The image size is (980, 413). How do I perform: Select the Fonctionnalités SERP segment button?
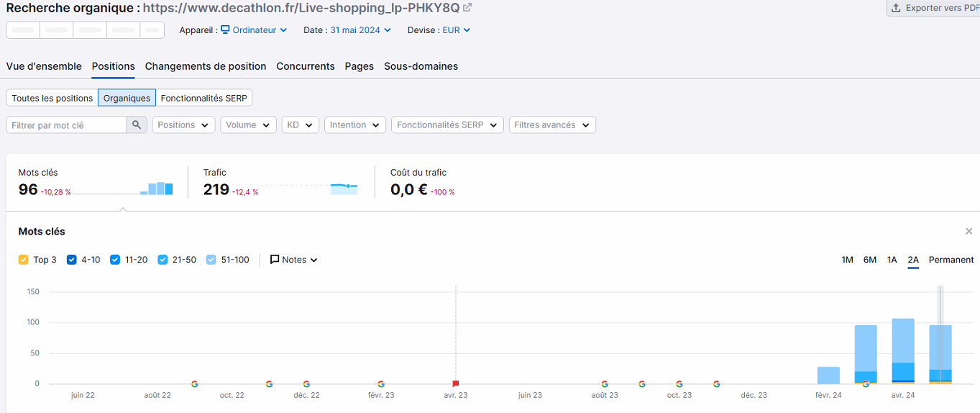(x=203, y=98)
